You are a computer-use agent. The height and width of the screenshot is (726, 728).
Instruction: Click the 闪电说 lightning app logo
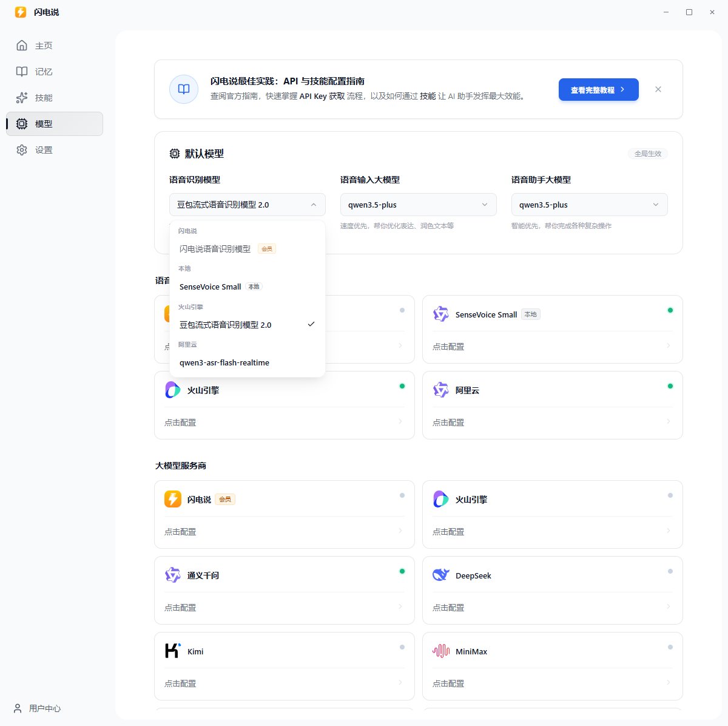point(21,12)
